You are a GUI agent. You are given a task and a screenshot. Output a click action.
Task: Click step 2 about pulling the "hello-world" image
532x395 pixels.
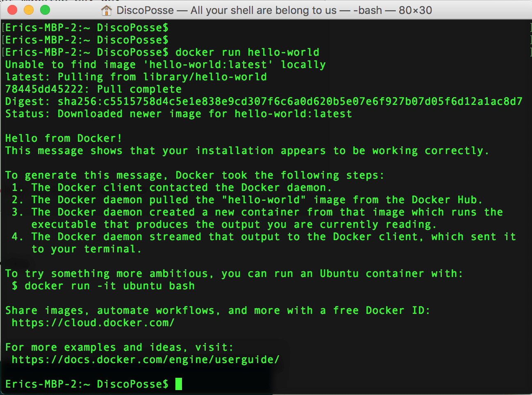(247, 200)
